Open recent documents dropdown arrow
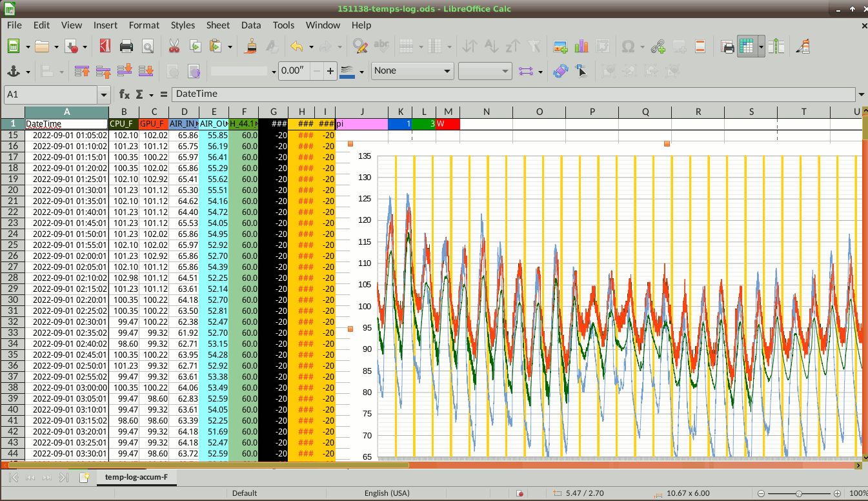This screenshot has width=868, height=501. tap(57, 46)
